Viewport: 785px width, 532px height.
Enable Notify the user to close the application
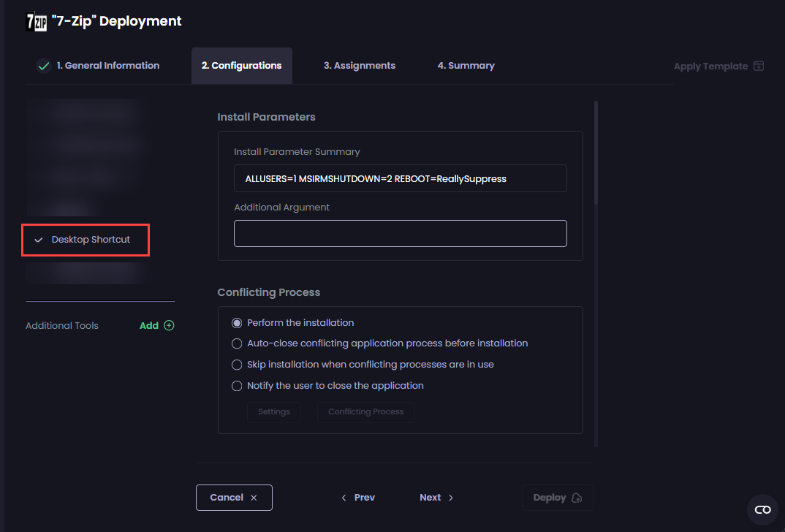237,385
